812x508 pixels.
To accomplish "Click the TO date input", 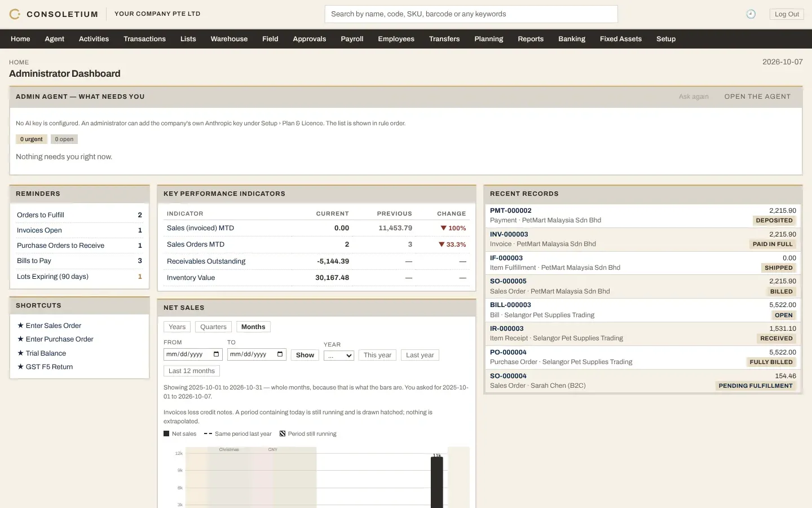I will coord(257,354).
